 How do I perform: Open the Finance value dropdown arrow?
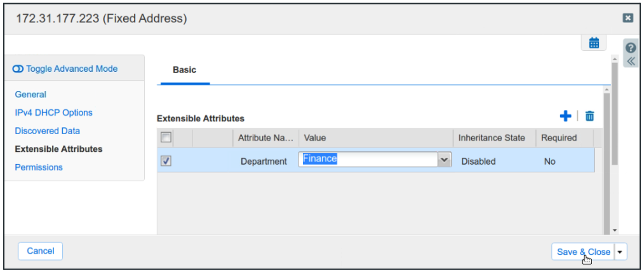pos(444,160)
